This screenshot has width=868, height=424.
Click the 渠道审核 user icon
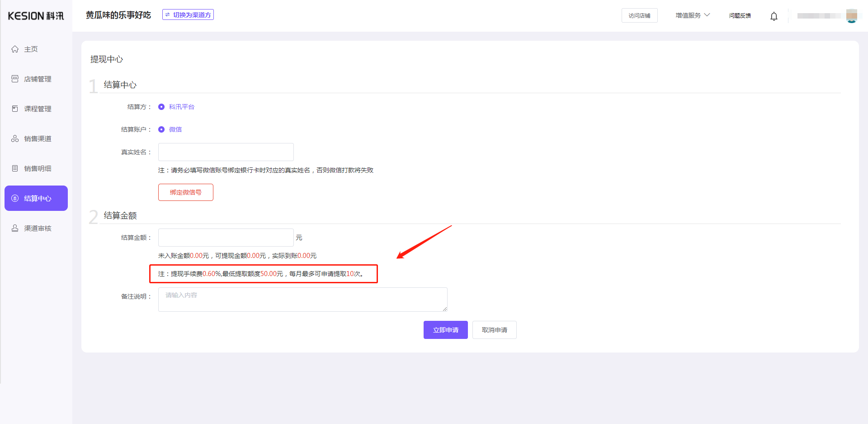[15, 229]
